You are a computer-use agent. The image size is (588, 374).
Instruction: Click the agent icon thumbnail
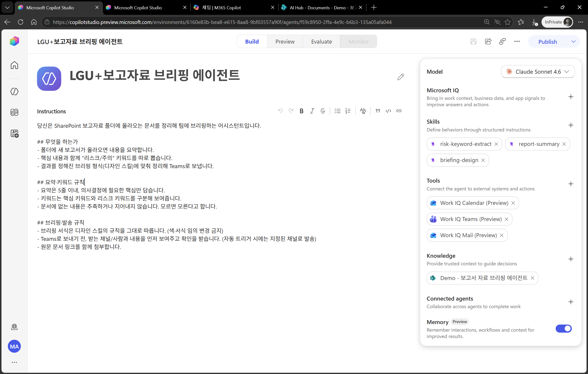[49, 79]
